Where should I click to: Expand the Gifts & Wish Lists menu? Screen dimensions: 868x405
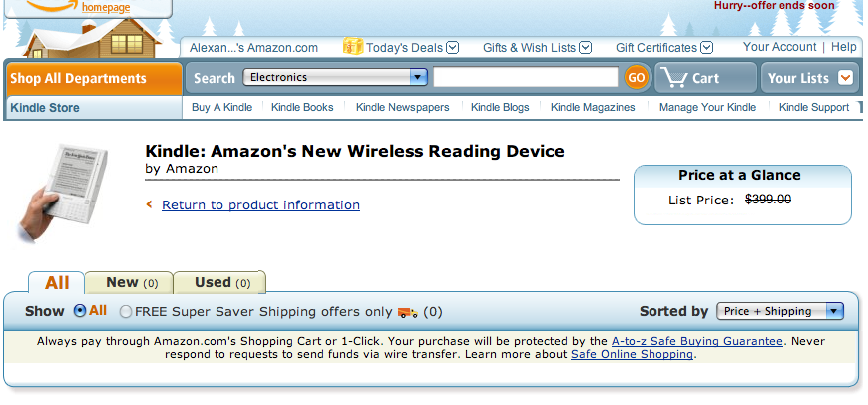click(x=586, y=47)
